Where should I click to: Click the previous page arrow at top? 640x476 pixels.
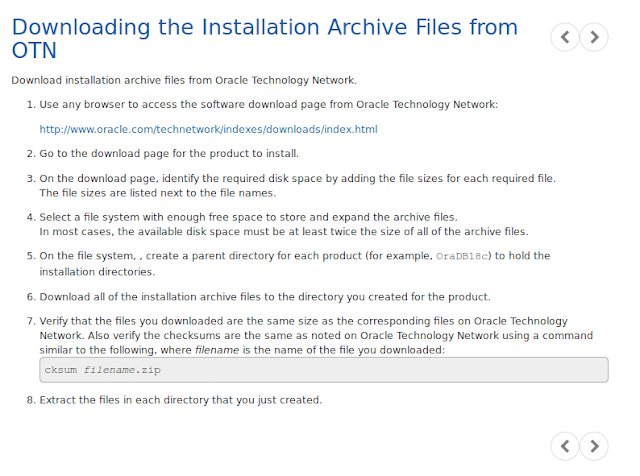point(565,38)
